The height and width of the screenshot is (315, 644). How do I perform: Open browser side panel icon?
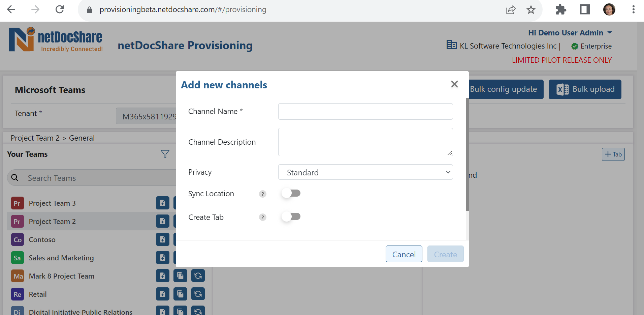(x=585, y=9)
